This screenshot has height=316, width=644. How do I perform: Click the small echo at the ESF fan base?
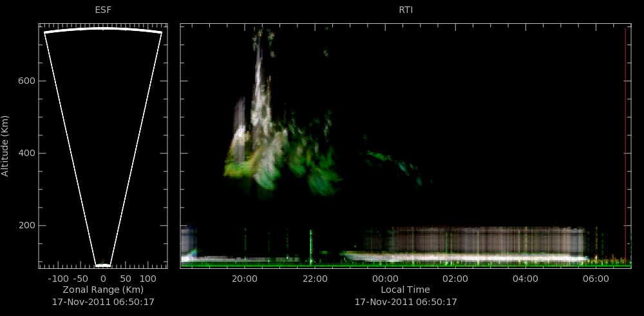click(x=103, y=263)
